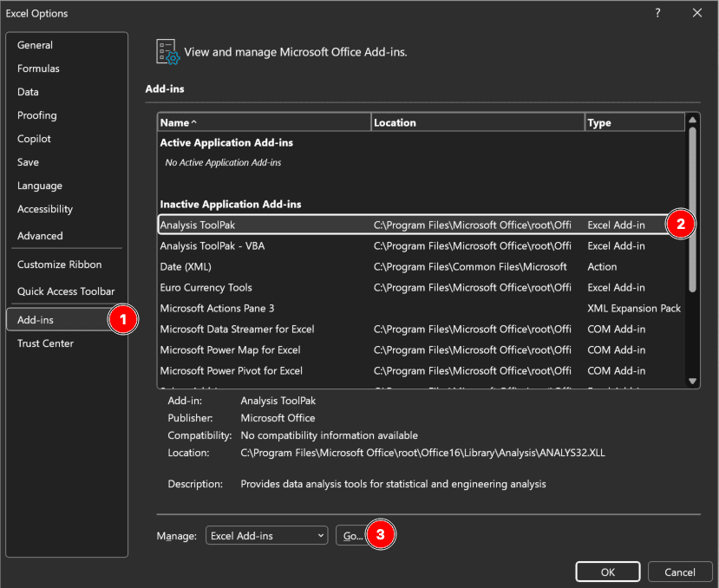The width and height of the screenshot is (719, 588).
Task: Select the Date (XML) action add-in
Action: pyautogui.click(x=260, y=266)
